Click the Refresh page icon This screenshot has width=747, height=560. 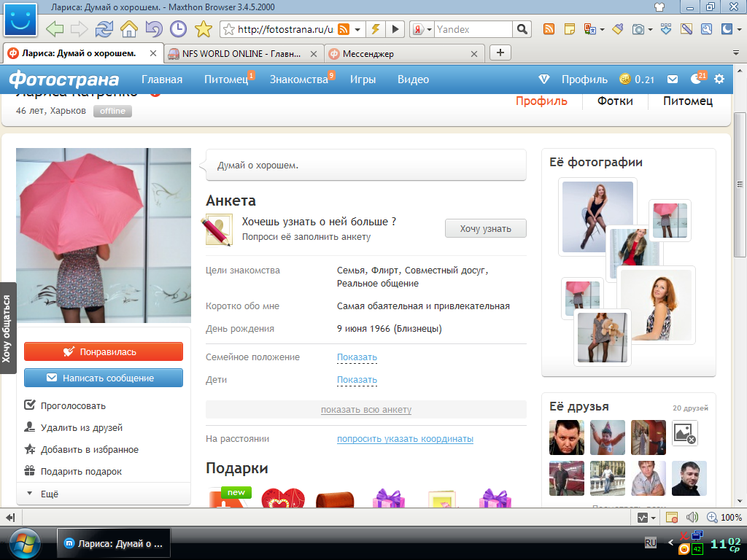pyautogui.click(x=104, y=29)
